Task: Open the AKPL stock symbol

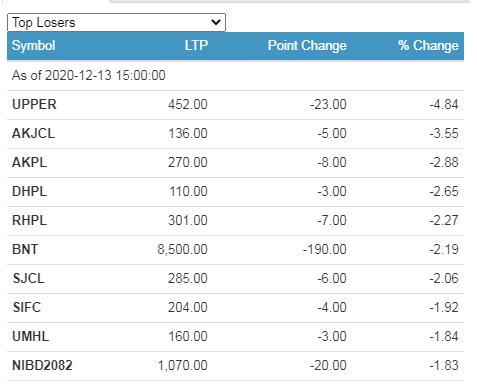Action: [x=29, y=163]
